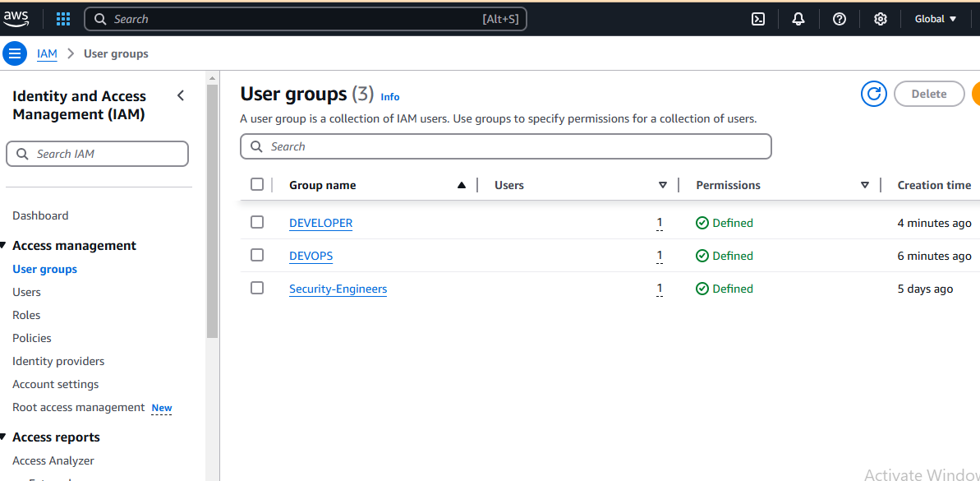This screenshot has height=481, width=980.
Task: Click the IAM breadcrumb link
Action: pyautogui.click(x=47, y=53)
